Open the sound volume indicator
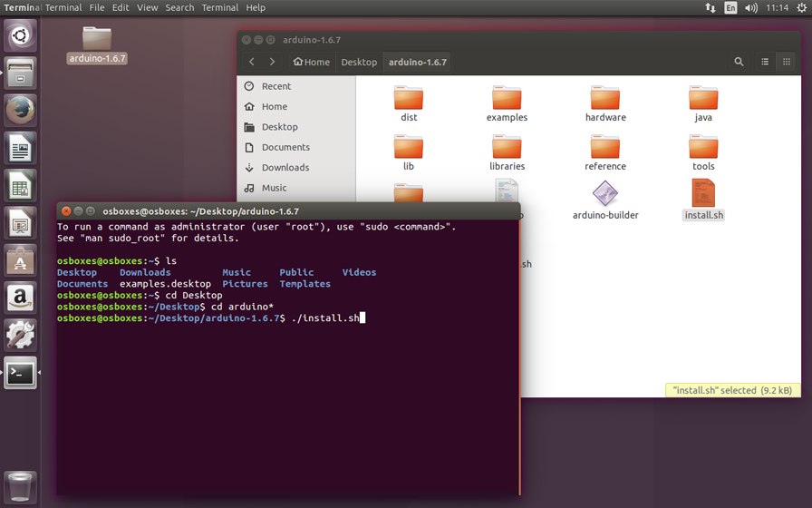Screen dimensions: 812x508 [x=751, y=7]
